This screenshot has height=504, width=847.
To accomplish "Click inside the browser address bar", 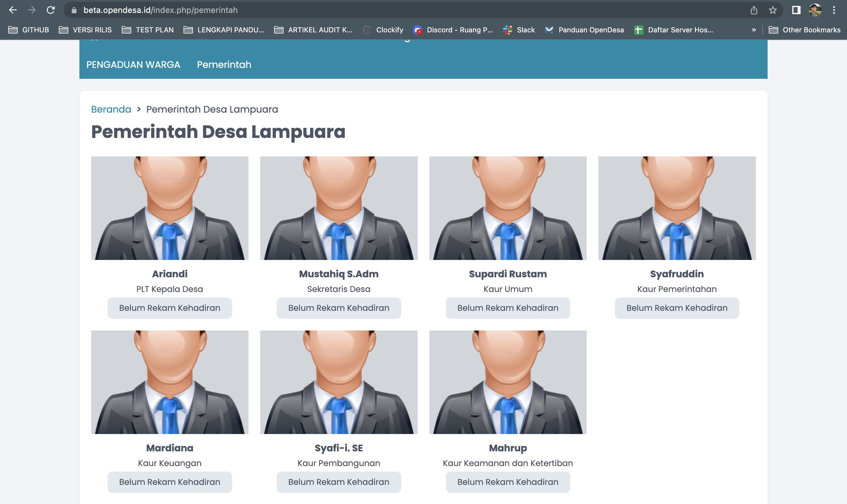I will pos(238,10).
